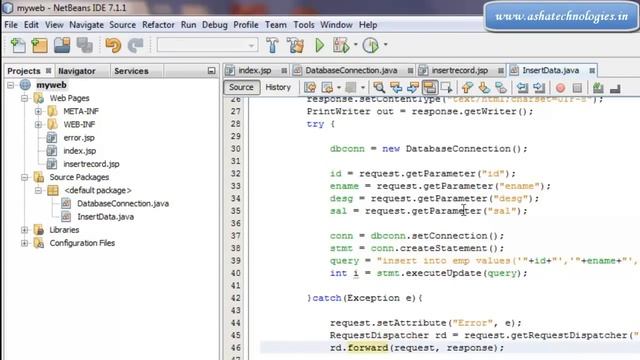Switch to the Services tab
This screenshot has height=360, width=640.
131,71
